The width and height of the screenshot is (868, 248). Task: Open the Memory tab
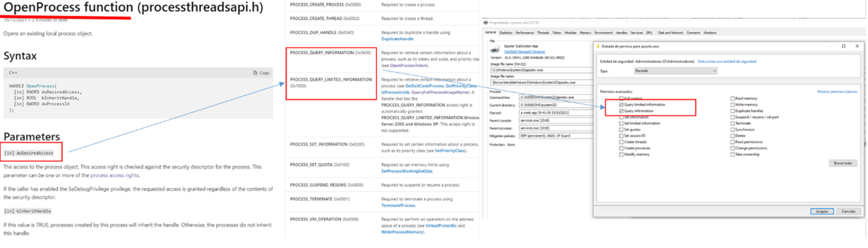(x=585, y=33)
